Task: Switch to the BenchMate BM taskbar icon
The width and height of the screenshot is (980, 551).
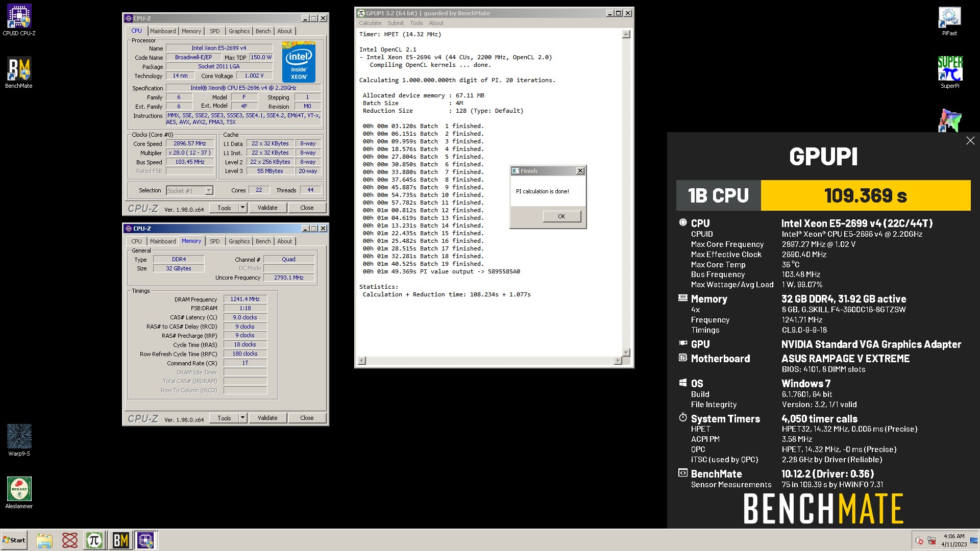Action: [121, 540]
